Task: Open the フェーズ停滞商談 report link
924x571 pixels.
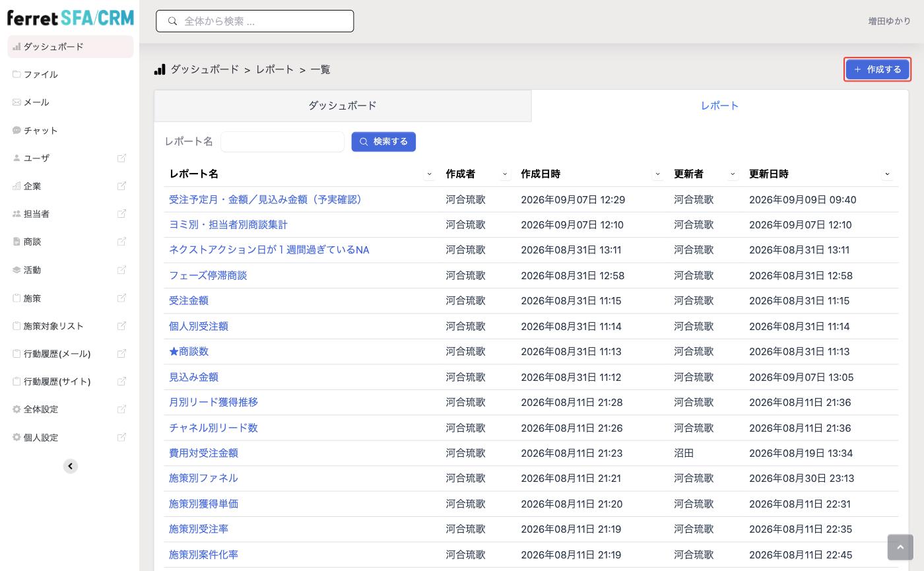Action: pos(208,275)
